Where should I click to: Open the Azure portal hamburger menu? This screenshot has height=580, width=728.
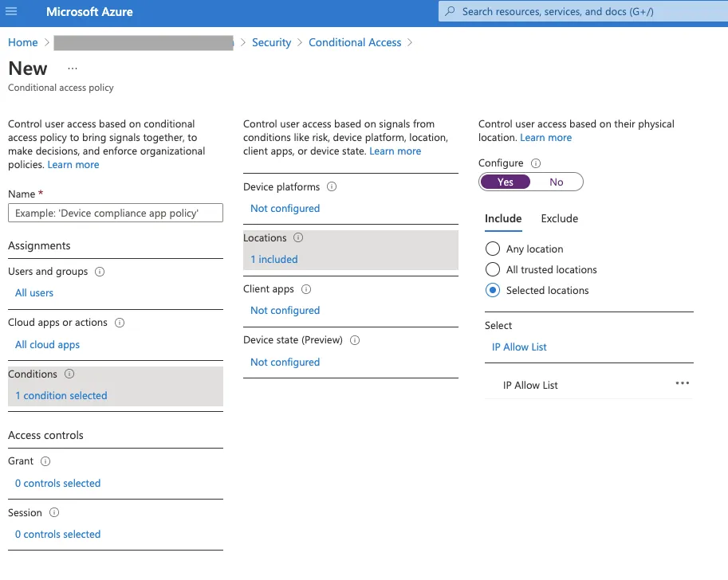tap(11, 11)
